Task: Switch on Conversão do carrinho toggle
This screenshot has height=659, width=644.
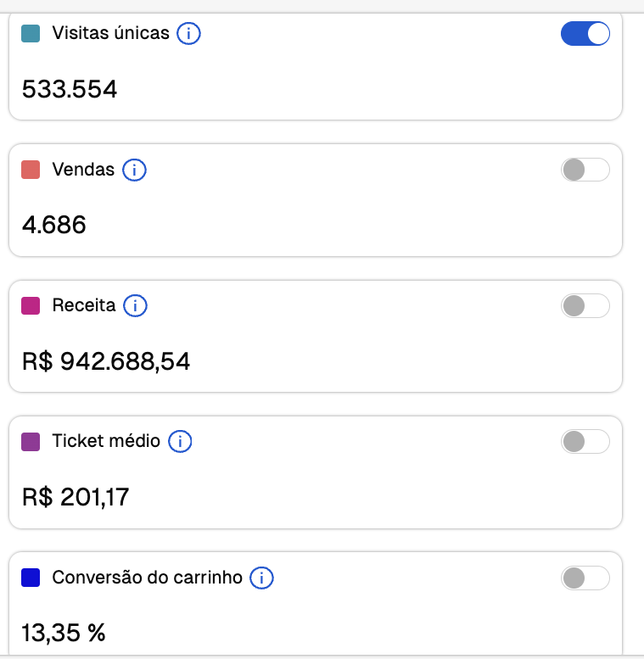Action: coord(585,578)
